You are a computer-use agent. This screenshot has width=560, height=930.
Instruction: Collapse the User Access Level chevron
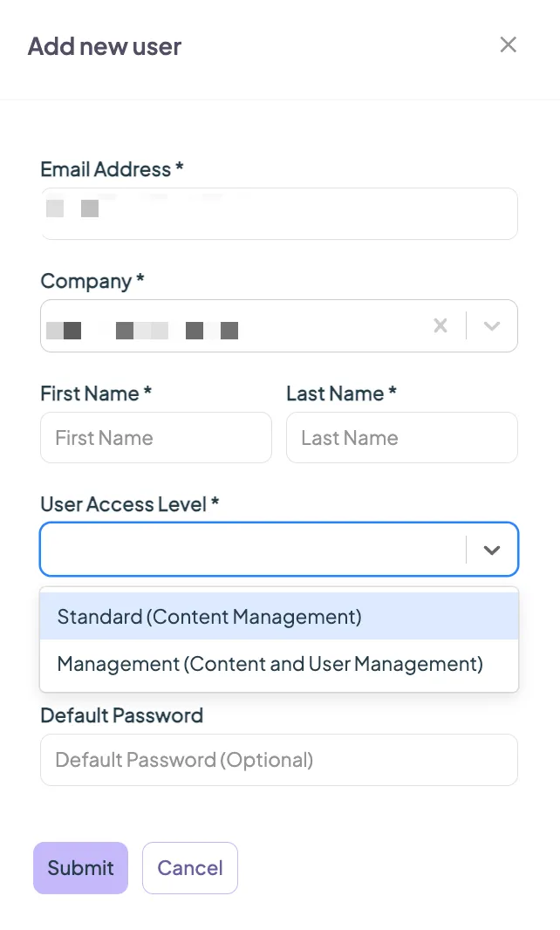pos(492,550)
